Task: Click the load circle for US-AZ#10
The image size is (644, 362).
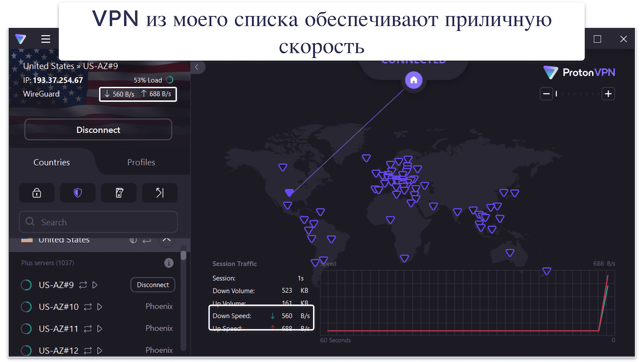Action: [x=26, y=307]
